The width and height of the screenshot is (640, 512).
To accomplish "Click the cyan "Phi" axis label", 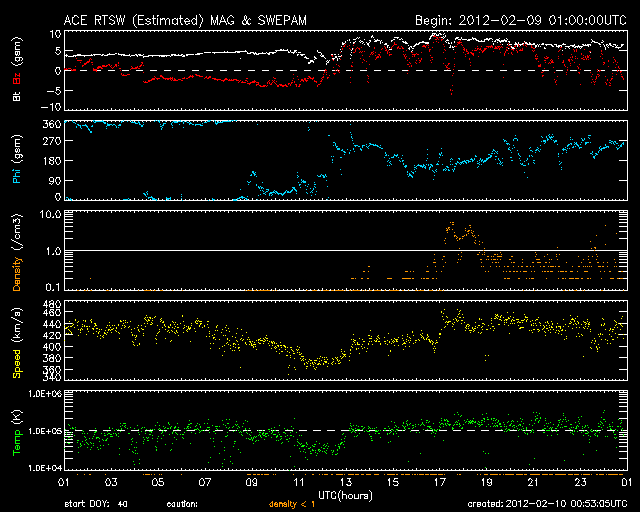I will [x=17, y=176].
